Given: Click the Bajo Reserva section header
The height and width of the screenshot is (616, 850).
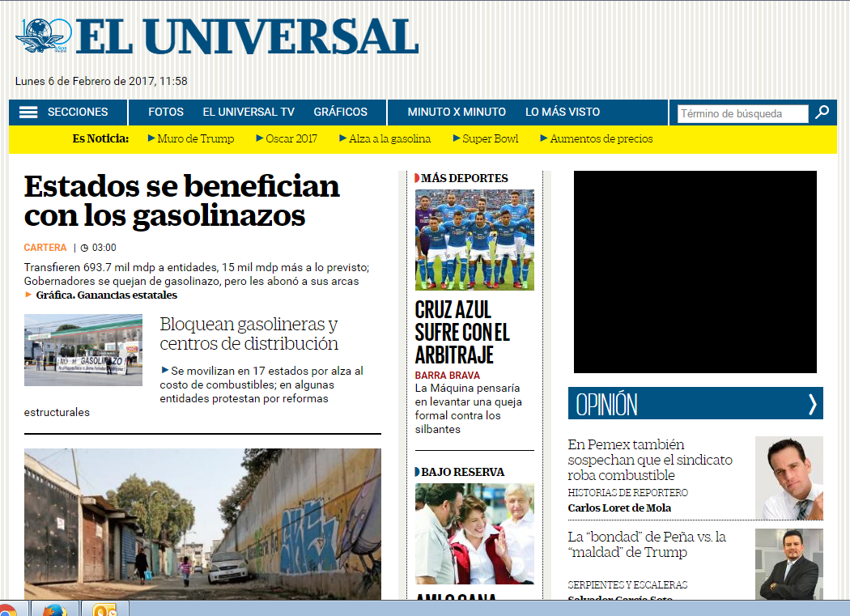Looking at the screenshot, I should [x=462, y=472].
